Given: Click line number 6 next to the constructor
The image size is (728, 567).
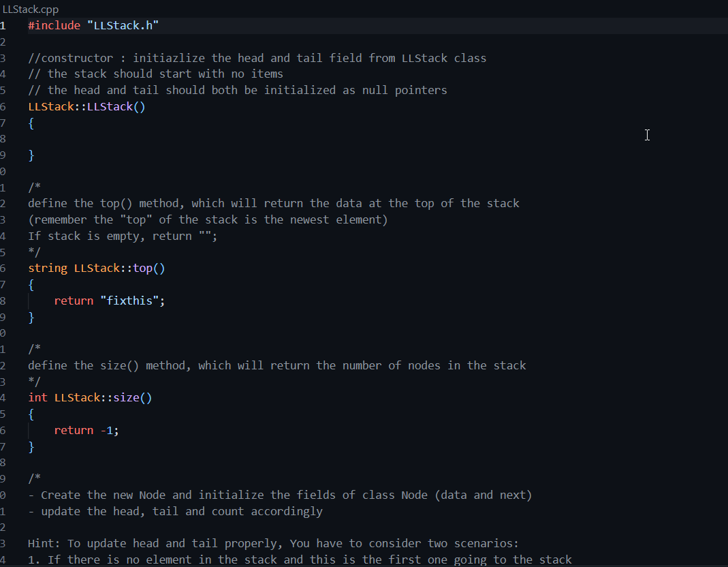Looking at the screenshot, I should [5, 106].
